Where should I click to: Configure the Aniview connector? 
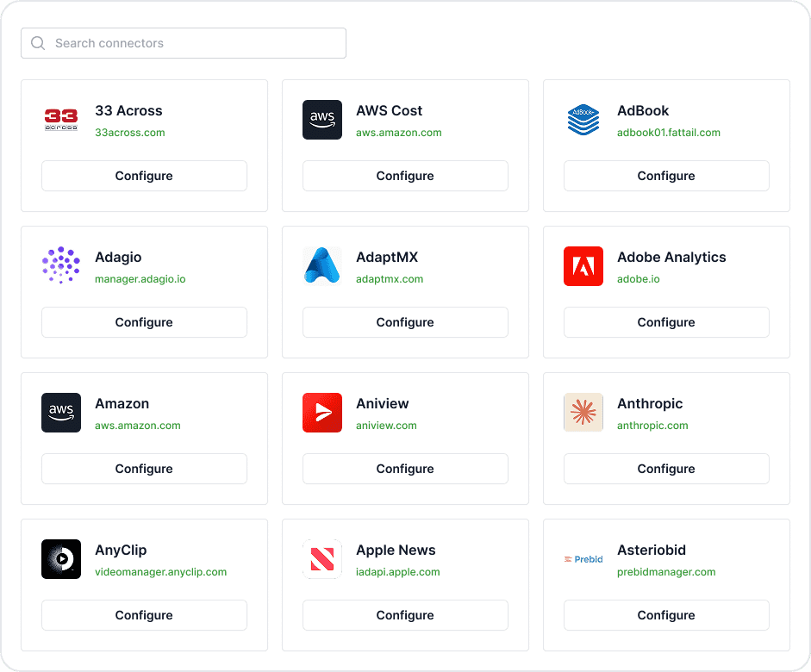click(x=405, y=469)
